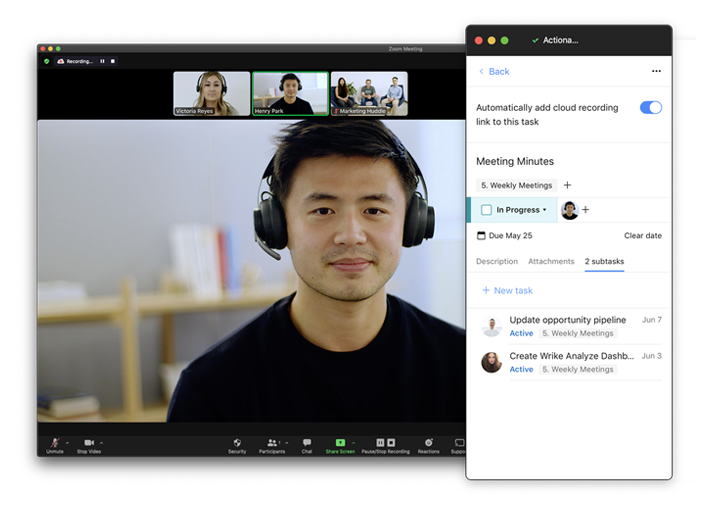This screenshot has width=704, height=512.
Task: Open the Security shield menu in Zoom toolbar
Action: 237,446
